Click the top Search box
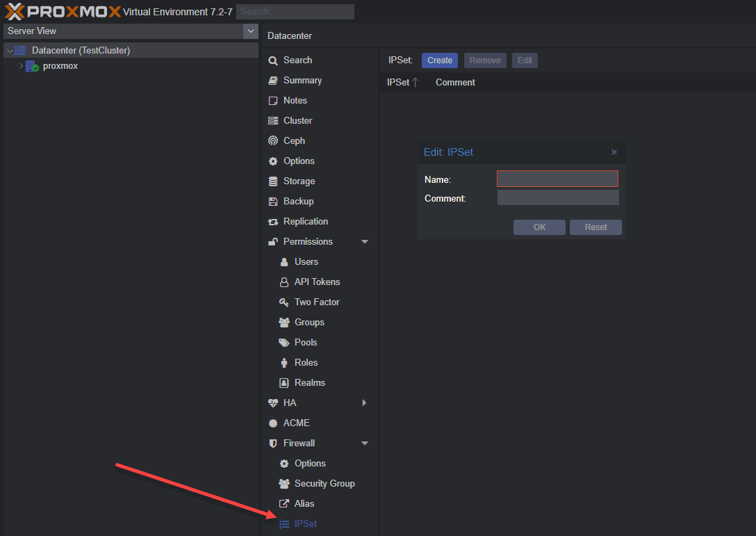The width and height of the screenshot is (756, 536). [x=295, y=12]
